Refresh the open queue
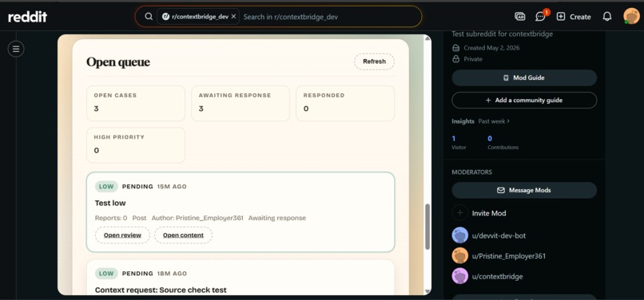Viewport: 644px width, 300px height. tap(374, 61)
